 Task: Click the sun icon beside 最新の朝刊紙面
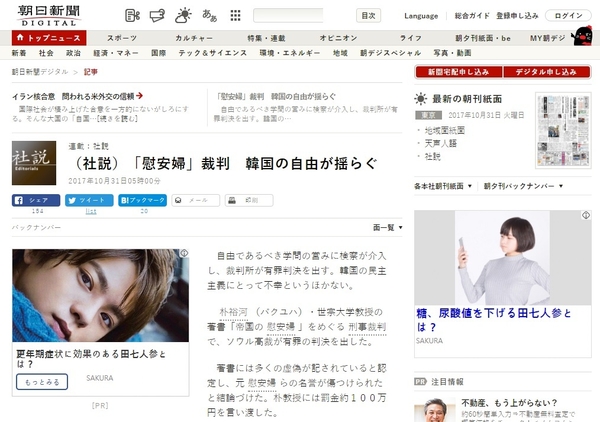(x=421, y=99)
